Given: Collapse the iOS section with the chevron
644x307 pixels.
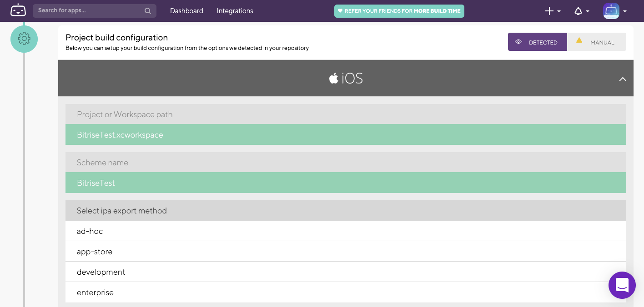Looking at the screenshot, I should click(x=623, y=79).
